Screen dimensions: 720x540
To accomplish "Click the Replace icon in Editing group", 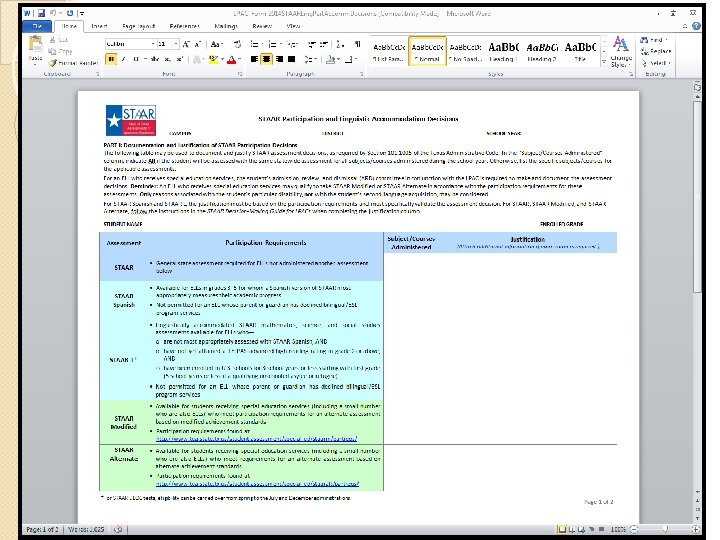I will coord(656,51).
